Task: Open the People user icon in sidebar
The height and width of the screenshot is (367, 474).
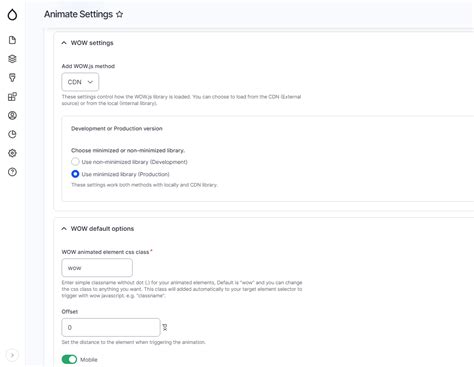Action: click(12, 115)
